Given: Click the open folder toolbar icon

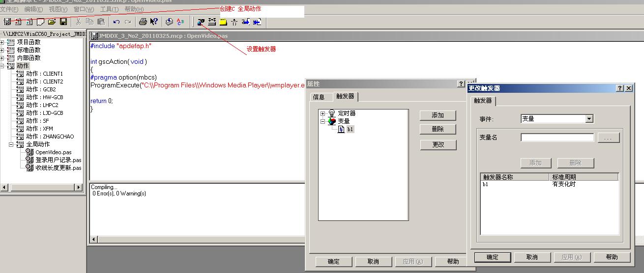Looking at the screenshot, I should [x=52, y=22].
